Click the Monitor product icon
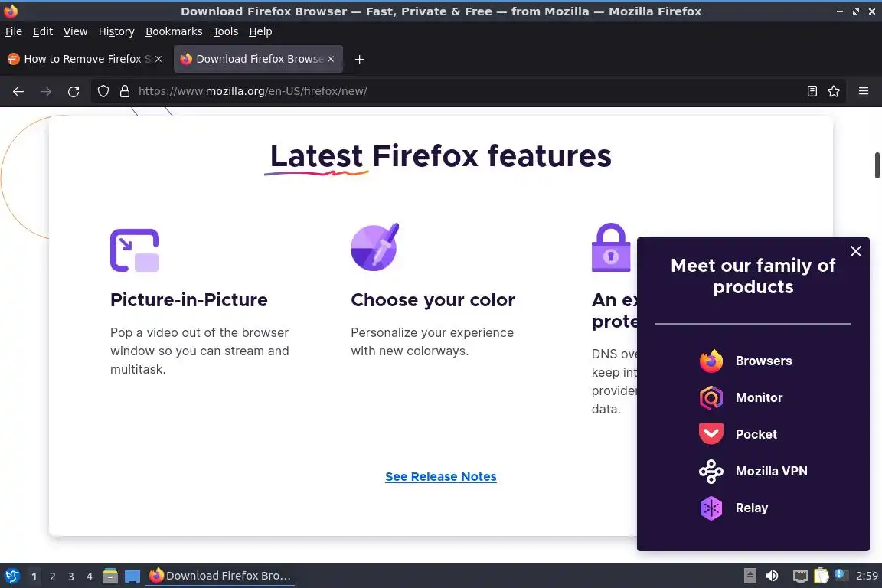The width and height of the screenshot is (882, 588). pos(711,398)
